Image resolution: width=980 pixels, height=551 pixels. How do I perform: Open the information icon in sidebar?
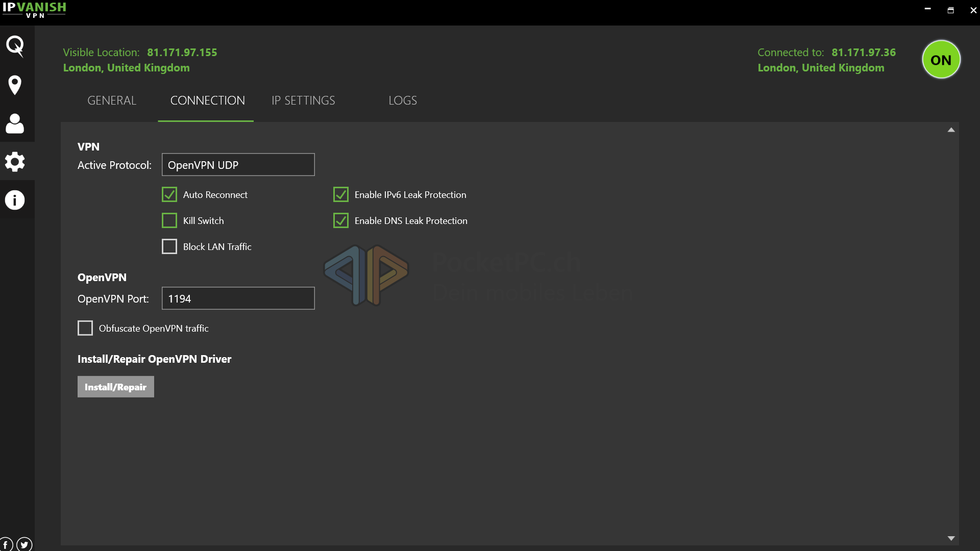(x=15, y=200)
